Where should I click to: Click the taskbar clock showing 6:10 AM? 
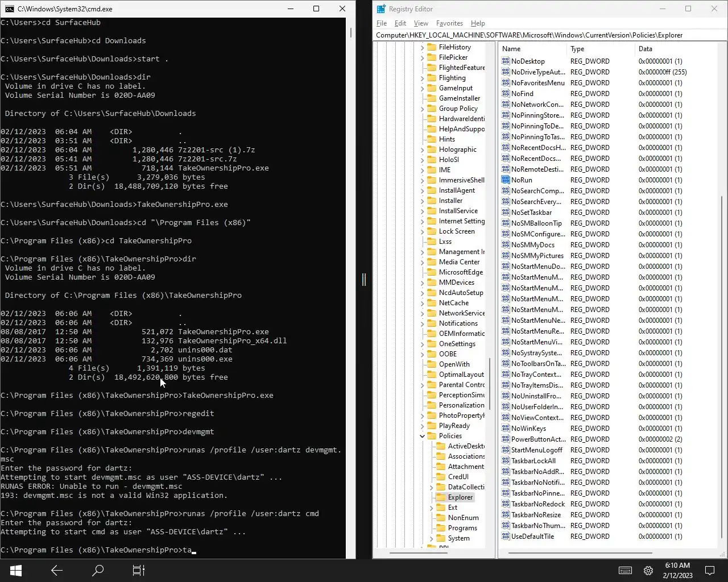point(677,571)
